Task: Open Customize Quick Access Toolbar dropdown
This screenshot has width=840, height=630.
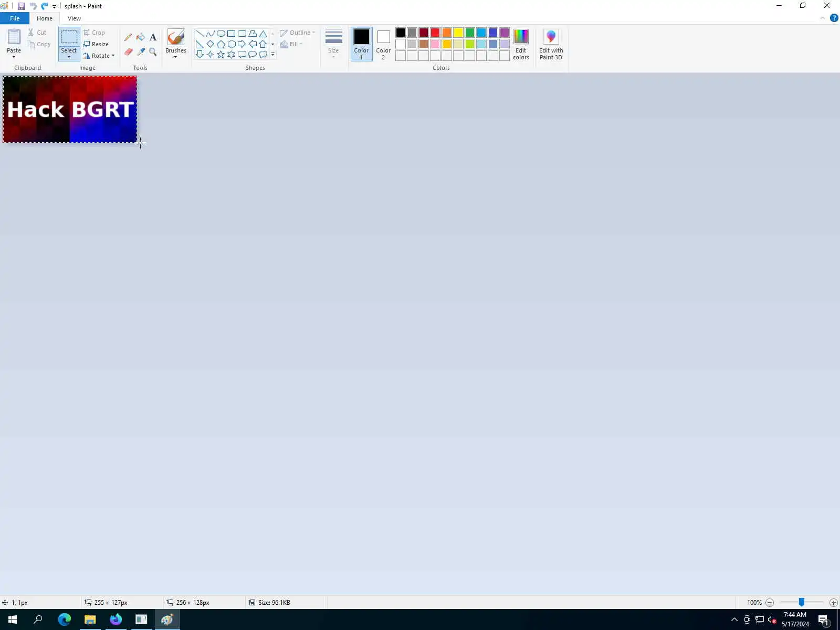Action: coord(54,7)
